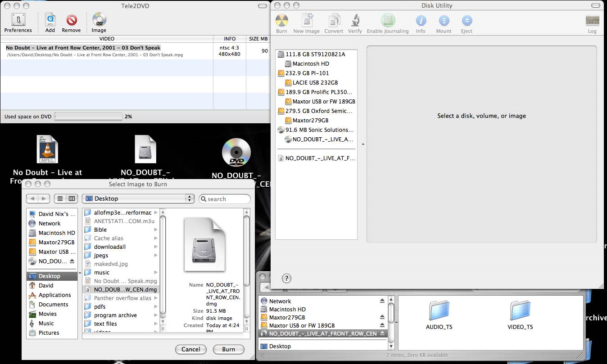Switch to list view in Select Image dialog
607x364 pixels.
[x=60, y=198]
